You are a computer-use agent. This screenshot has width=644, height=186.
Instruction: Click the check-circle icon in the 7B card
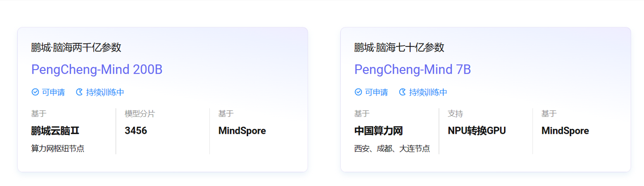(x=358, y=92)
